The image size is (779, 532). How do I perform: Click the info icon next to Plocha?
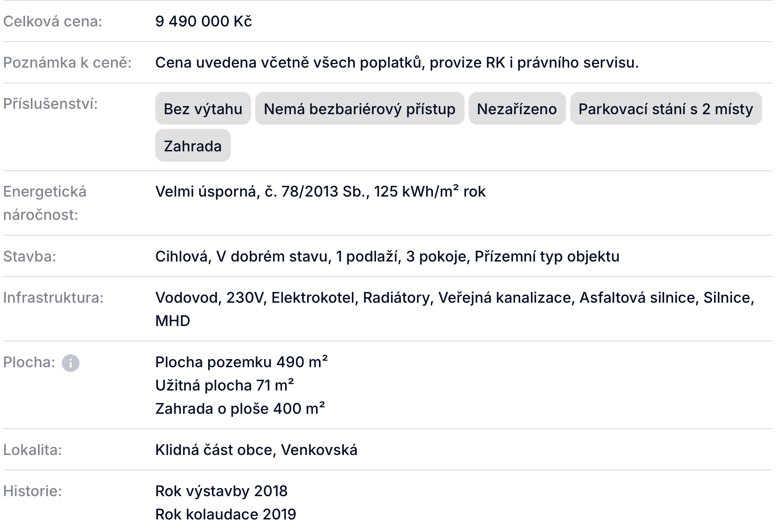click(x=70, y=363)
